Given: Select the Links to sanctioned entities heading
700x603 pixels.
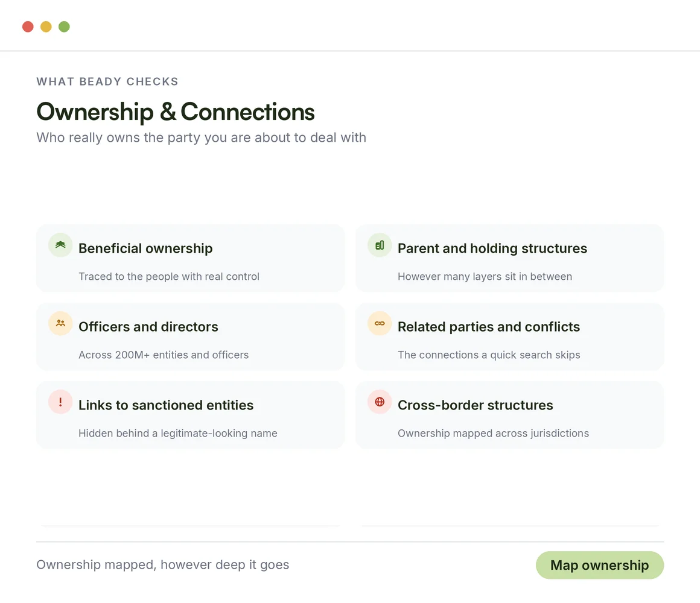Looking at the screenshot, I should 166,405.
